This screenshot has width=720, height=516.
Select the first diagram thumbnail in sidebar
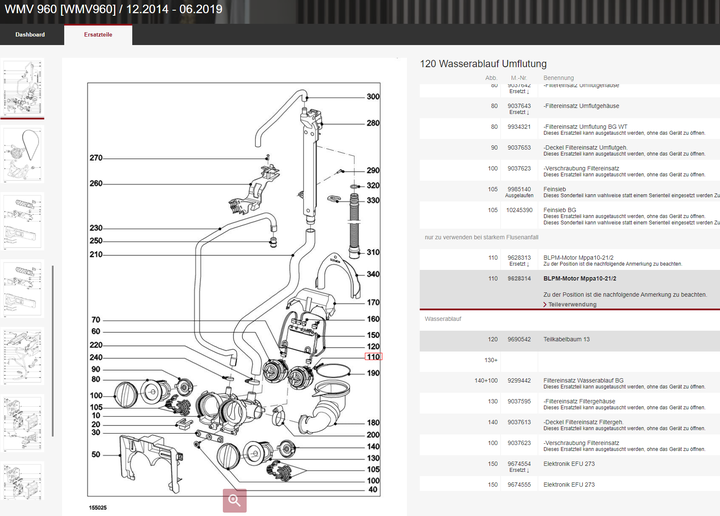pos(23,88)
